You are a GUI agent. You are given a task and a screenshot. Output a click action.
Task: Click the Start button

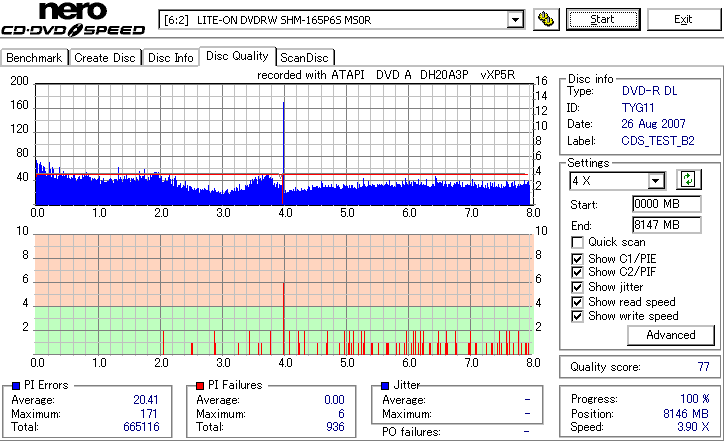(x=603, y=19)
